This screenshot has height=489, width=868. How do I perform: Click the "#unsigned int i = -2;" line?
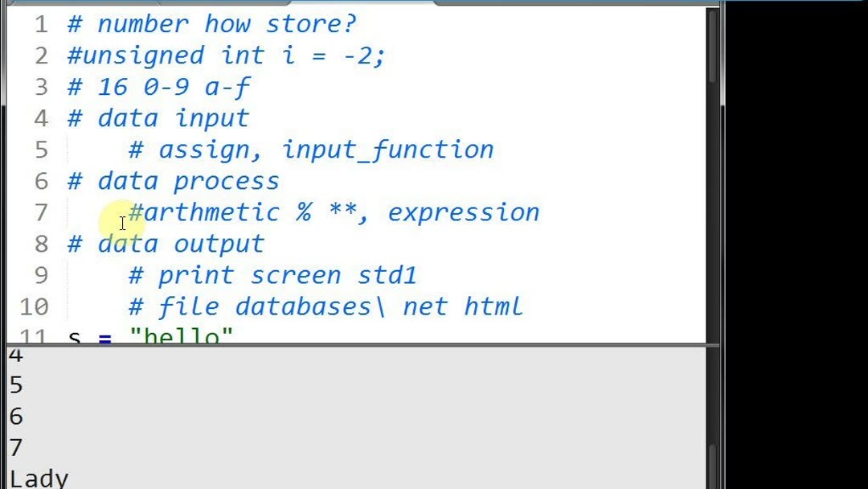pos(225,55)
